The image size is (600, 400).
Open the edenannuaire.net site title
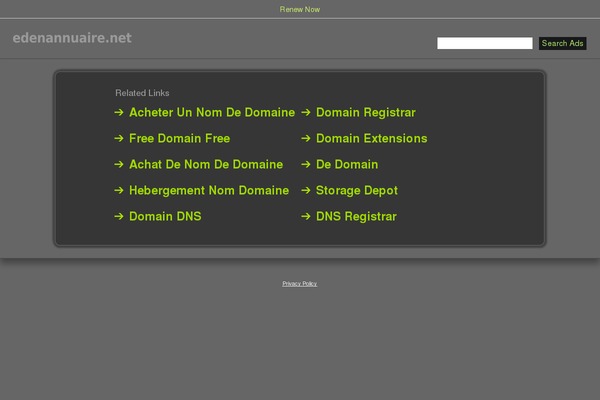click(72, 38)
